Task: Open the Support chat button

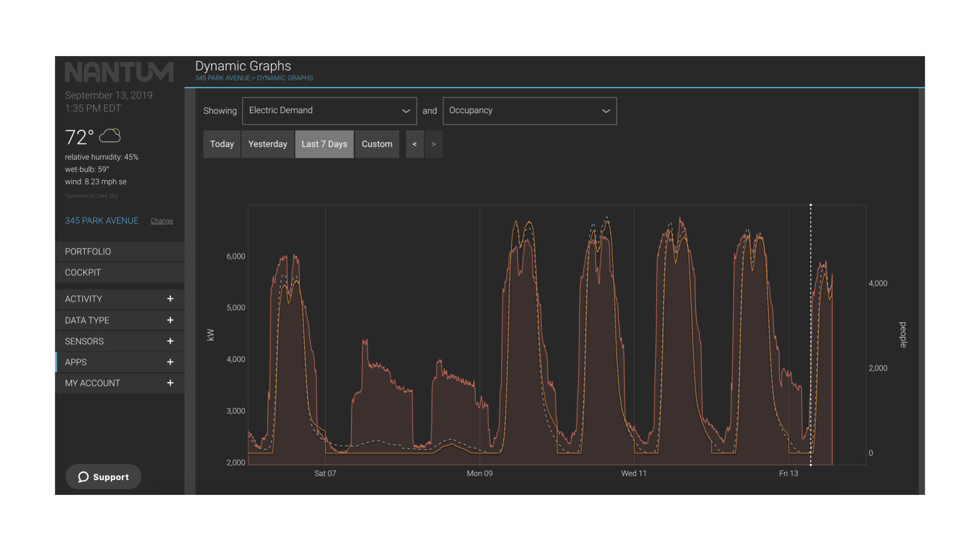Action: (103, 477)
